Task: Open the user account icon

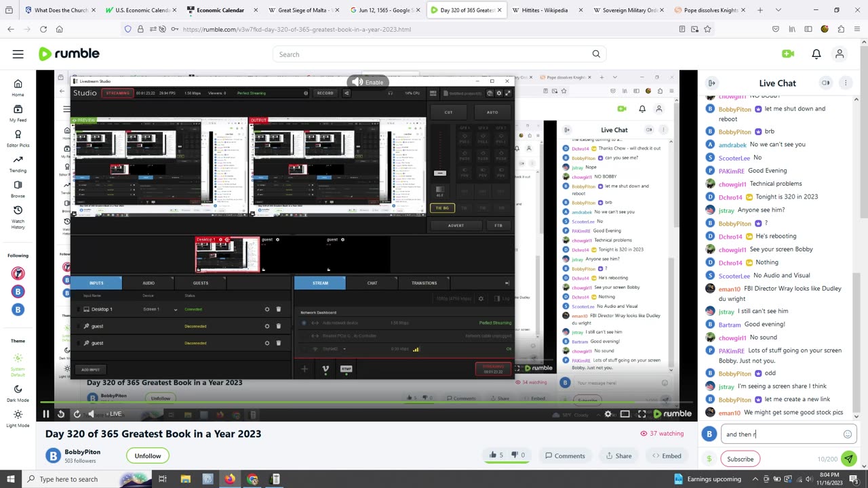Action: click(x=840, y=54)
